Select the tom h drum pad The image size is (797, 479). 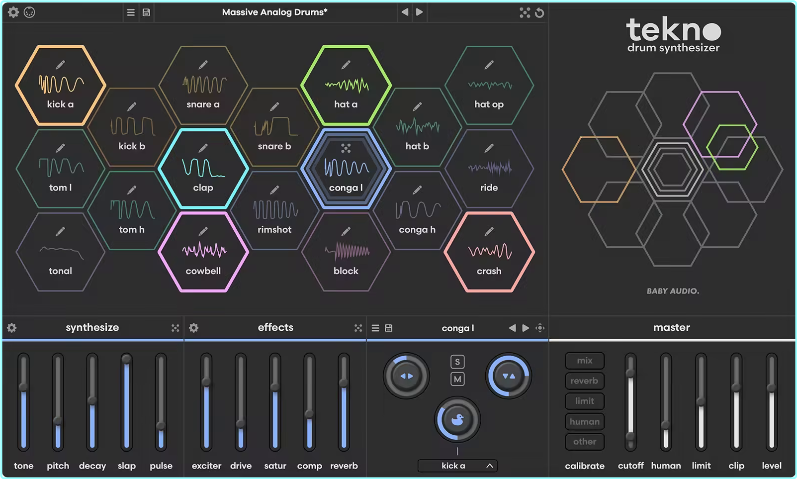132,211
